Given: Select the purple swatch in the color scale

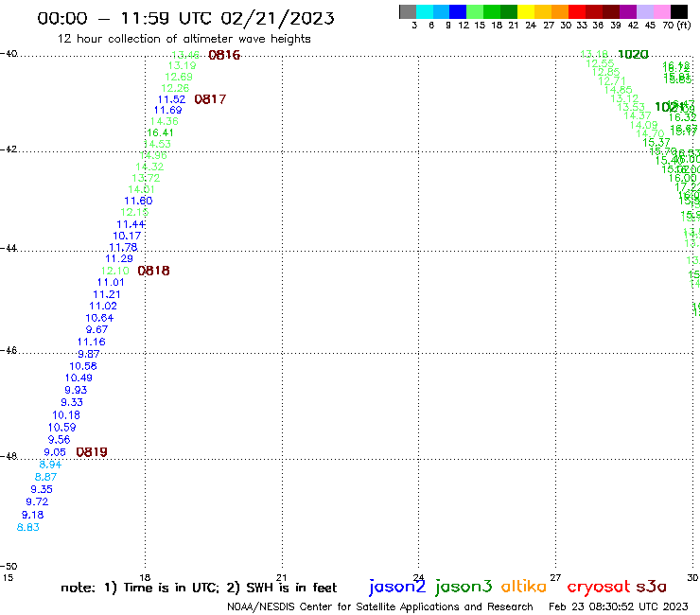Looking at the screenshot, I should click(628, 11).
